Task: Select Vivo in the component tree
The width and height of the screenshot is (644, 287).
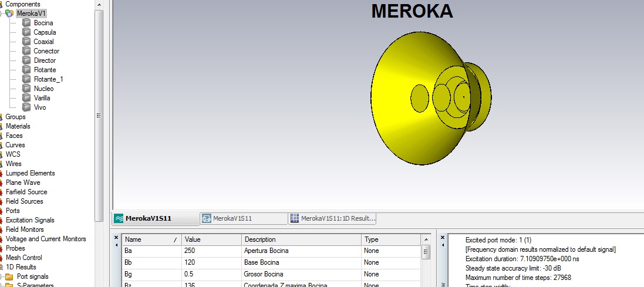Action: coord(40,107)
